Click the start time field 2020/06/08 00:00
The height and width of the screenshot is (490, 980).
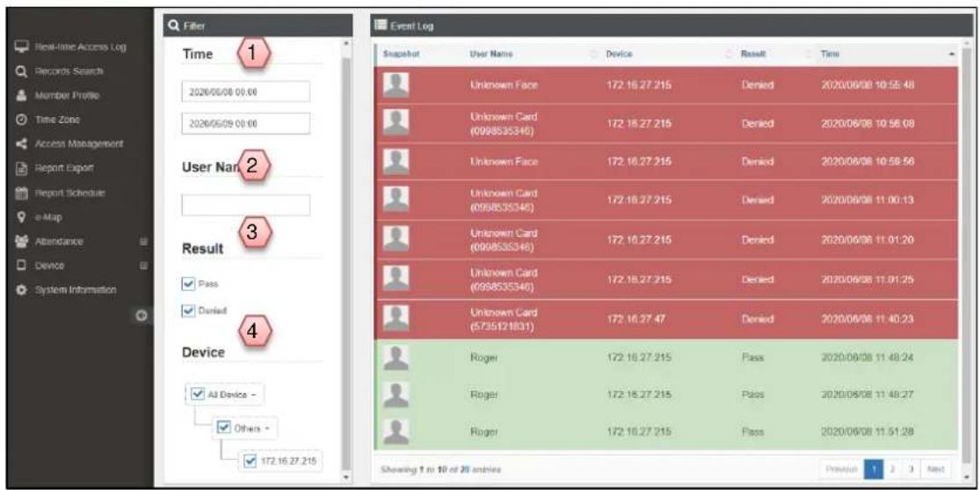245,91
